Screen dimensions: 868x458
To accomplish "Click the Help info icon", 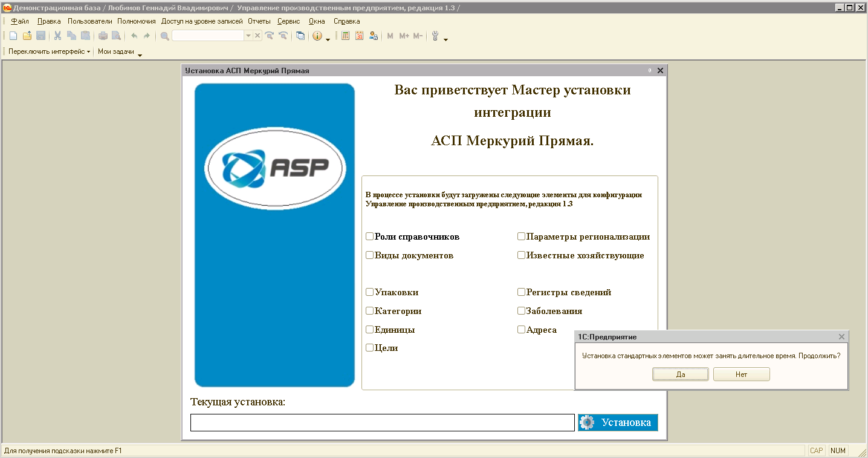I will pos(317,36).
